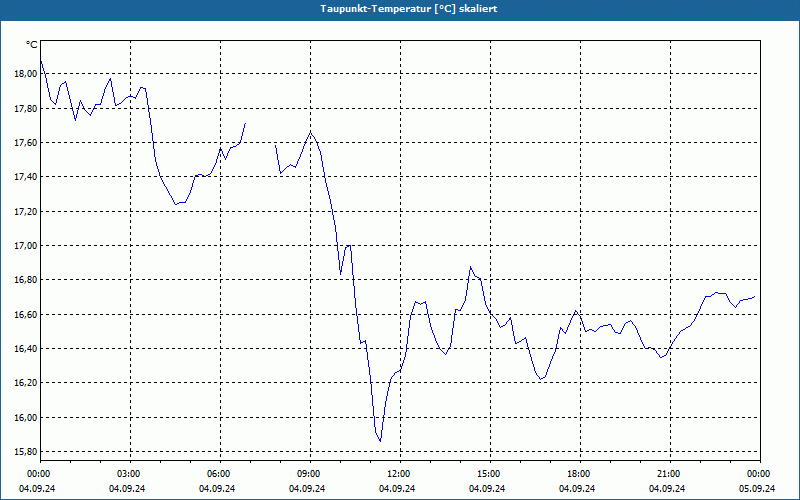Pick the '04.09.24' date under 21:00
Viewport: 800px width, 500px height.
pos(667,489)
